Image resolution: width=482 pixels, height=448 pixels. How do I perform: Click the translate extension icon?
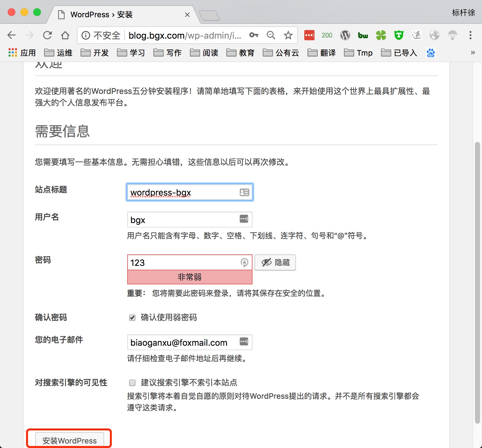tap(416, 35)
